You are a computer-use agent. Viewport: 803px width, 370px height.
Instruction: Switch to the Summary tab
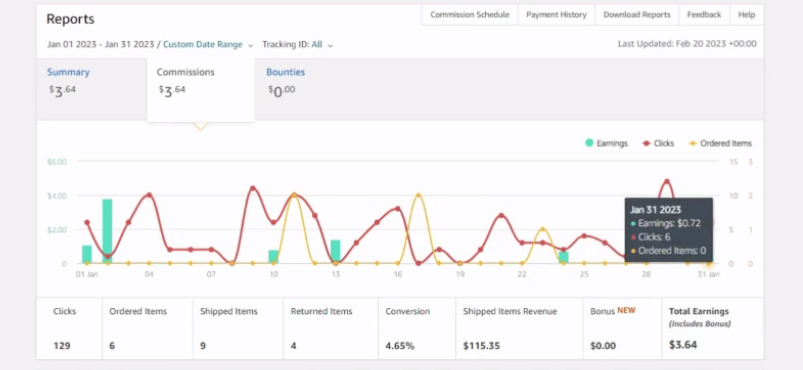[68, 72]
